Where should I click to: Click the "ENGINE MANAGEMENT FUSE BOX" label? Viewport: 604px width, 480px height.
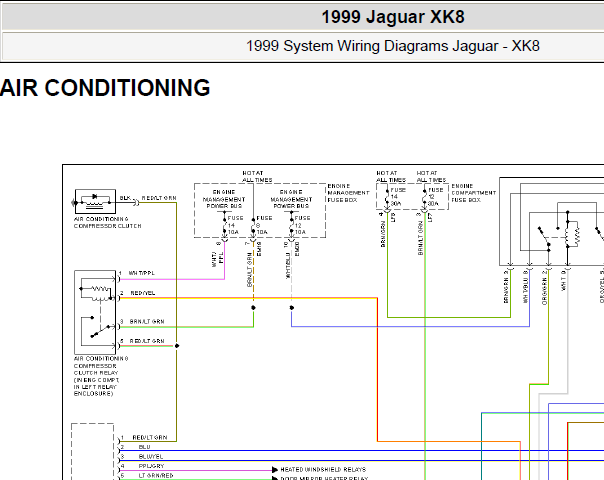click(348, 193)
